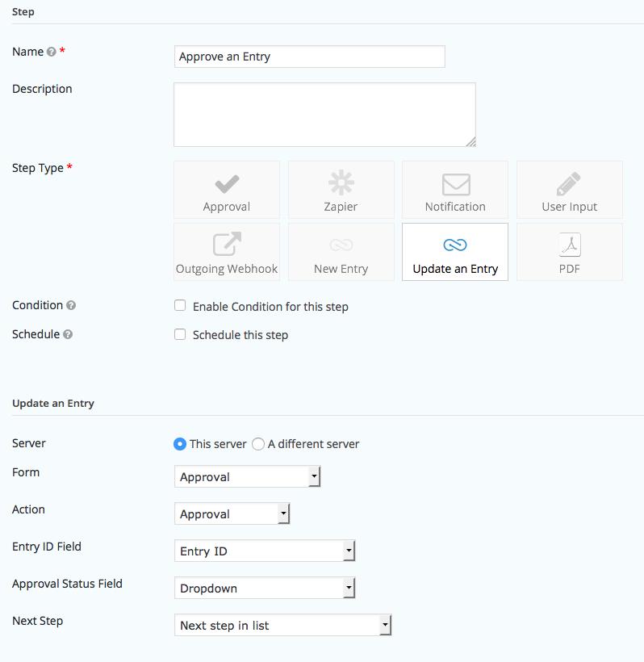Open the Form dropdown showing Approval
Screen dimensions: 644x662
247,477
